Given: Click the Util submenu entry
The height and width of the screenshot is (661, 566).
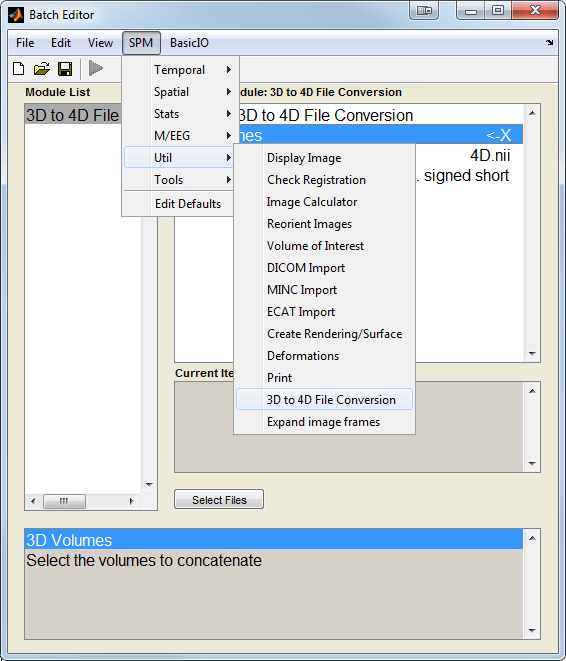Looking at the screenshot, I should (x=179, y=157).
